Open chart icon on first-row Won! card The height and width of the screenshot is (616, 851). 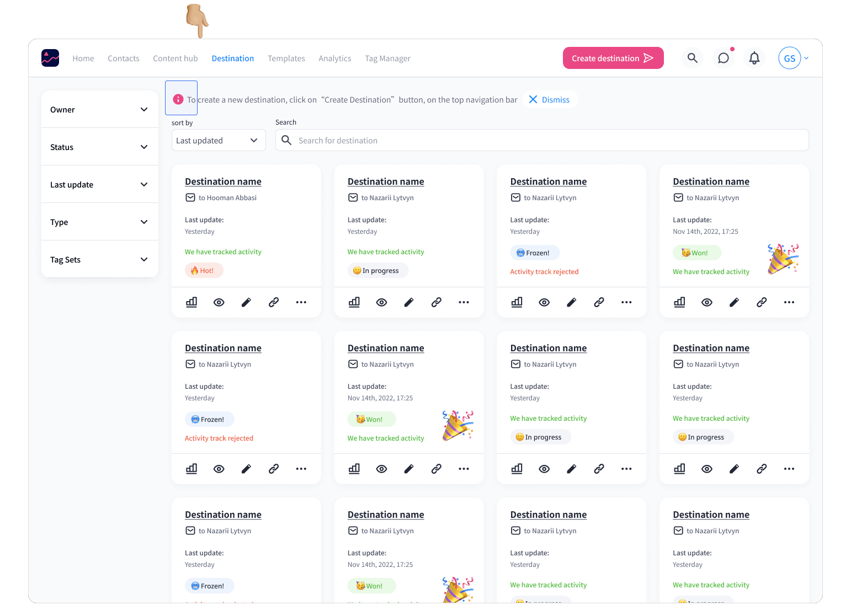[x=680, y=302]
